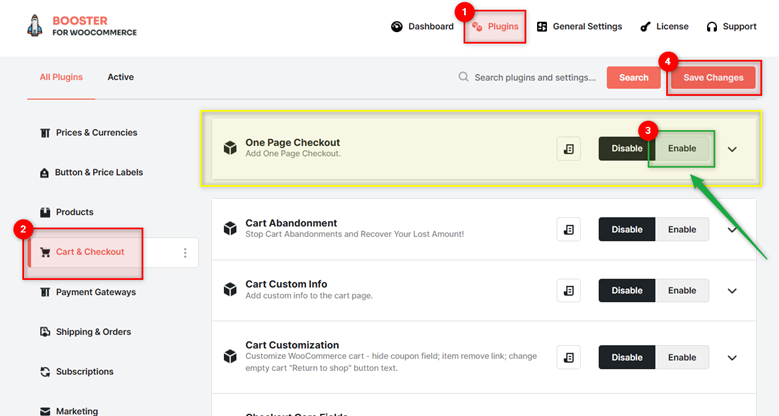
Task: Select the Subscriptions category
Action: click(77, 372)
